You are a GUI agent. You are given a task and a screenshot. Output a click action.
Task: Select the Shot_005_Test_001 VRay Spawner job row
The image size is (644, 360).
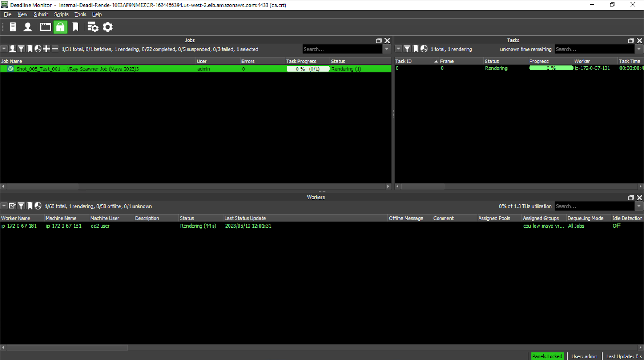[196, 69]
